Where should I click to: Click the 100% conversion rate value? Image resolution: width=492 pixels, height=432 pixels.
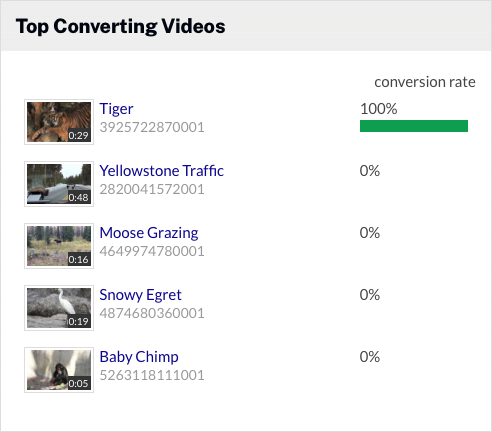click(379, 109)
